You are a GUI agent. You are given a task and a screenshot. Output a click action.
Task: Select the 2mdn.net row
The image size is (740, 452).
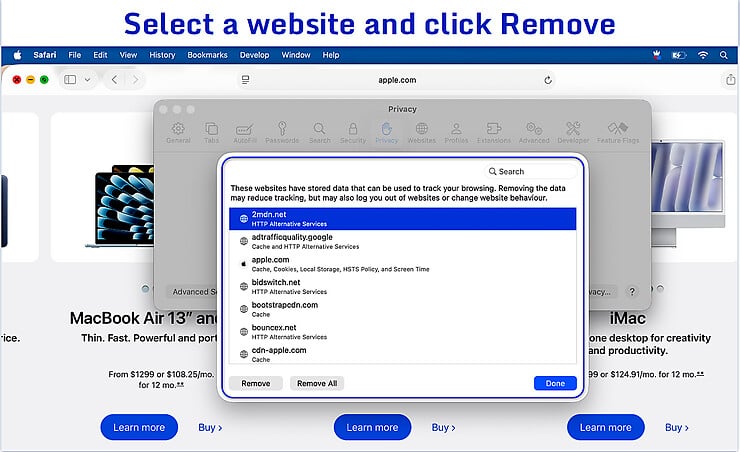pos(403,219)
